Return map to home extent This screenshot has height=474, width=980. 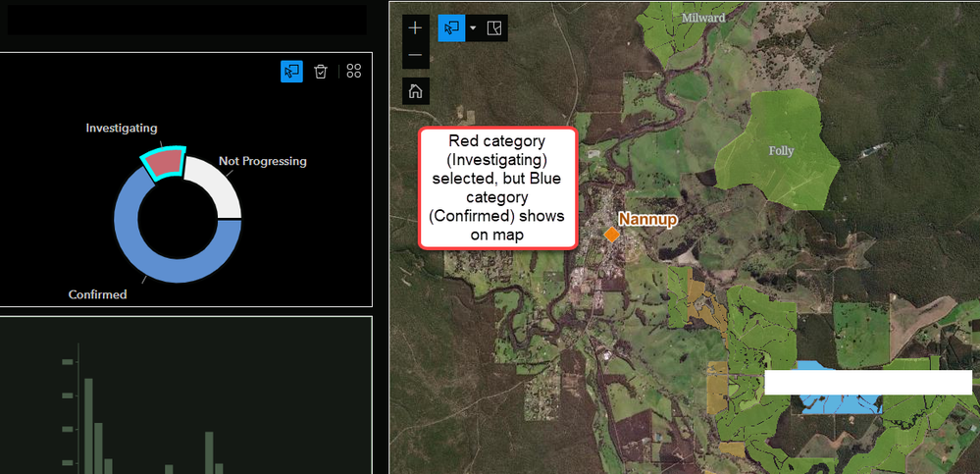(x=416, y=91)
